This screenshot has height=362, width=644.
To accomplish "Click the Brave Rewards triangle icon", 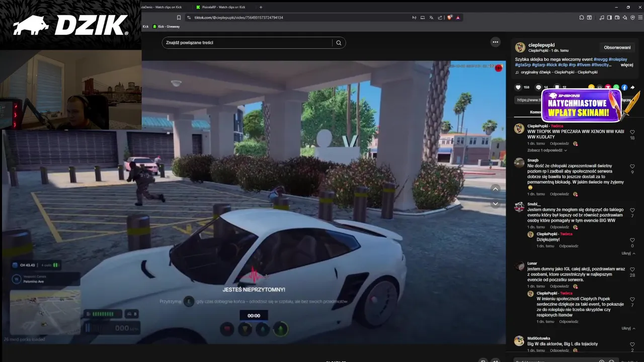I will coord(458,18).
